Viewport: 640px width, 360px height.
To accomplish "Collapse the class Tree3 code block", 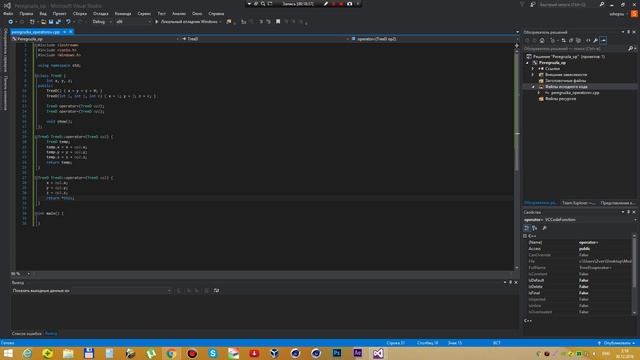I will [36, 76].
